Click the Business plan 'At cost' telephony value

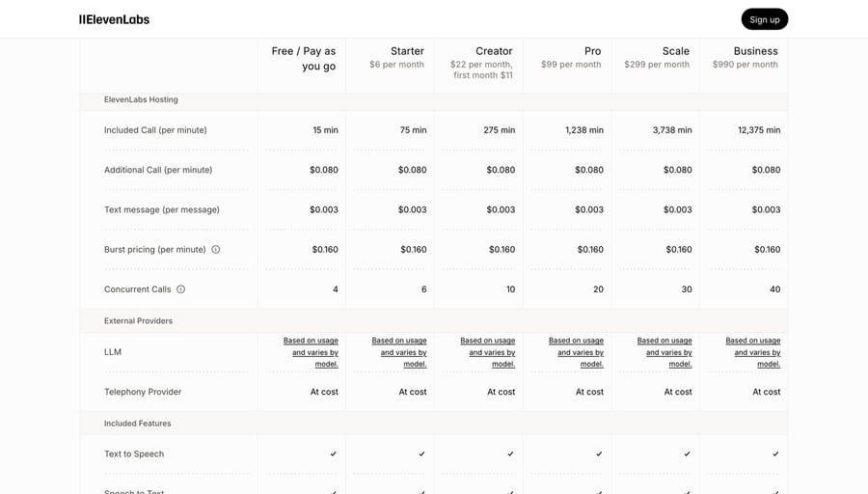(767, 392)
